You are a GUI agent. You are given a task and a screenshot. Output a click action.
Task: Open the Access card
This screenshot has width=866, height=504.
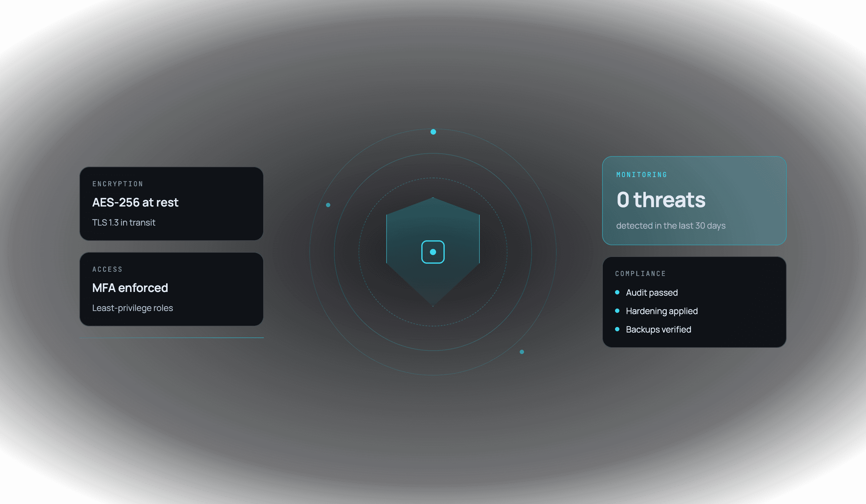[x=172, y=289]
